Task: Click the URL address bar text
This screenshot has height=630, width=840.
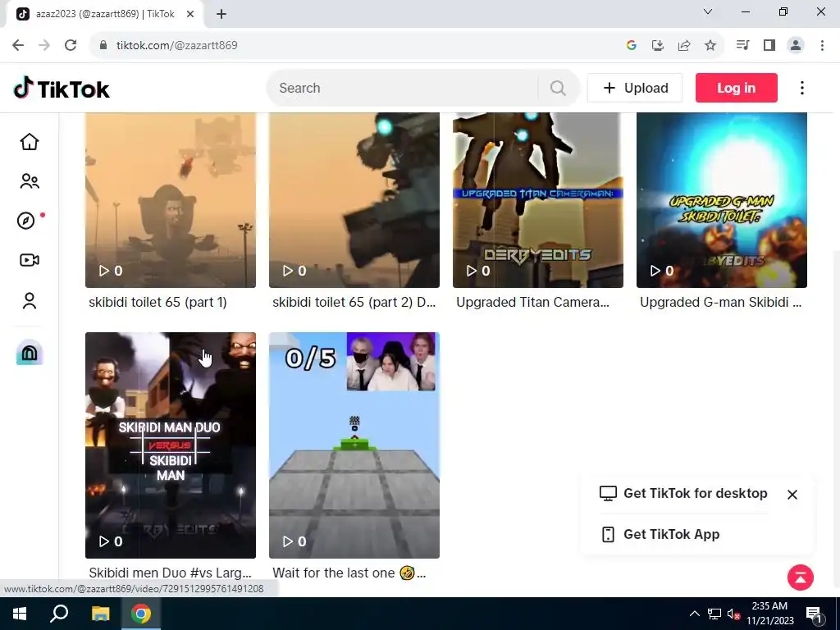Action: tap(177, 45)
